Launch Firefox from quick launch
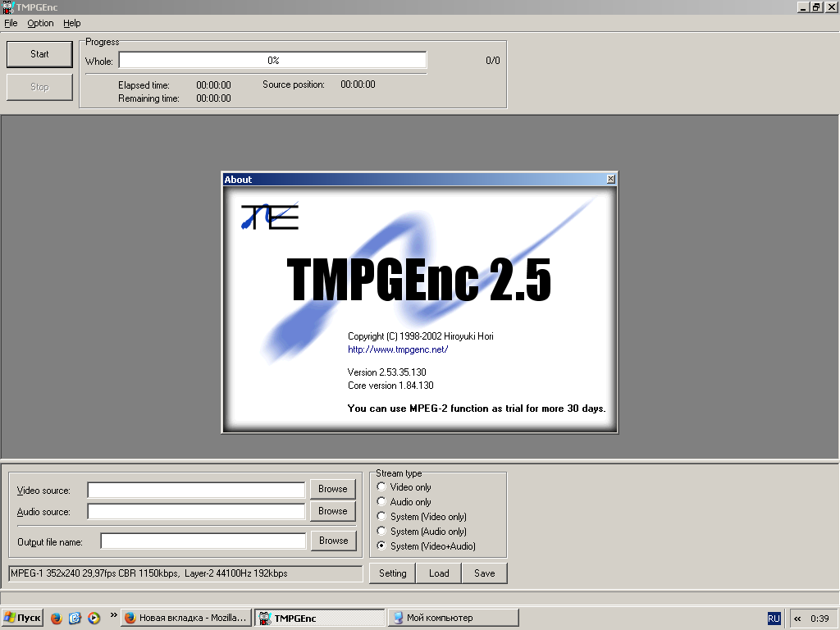This screenshot has height=630, width=840. click(x=57, y=619)
